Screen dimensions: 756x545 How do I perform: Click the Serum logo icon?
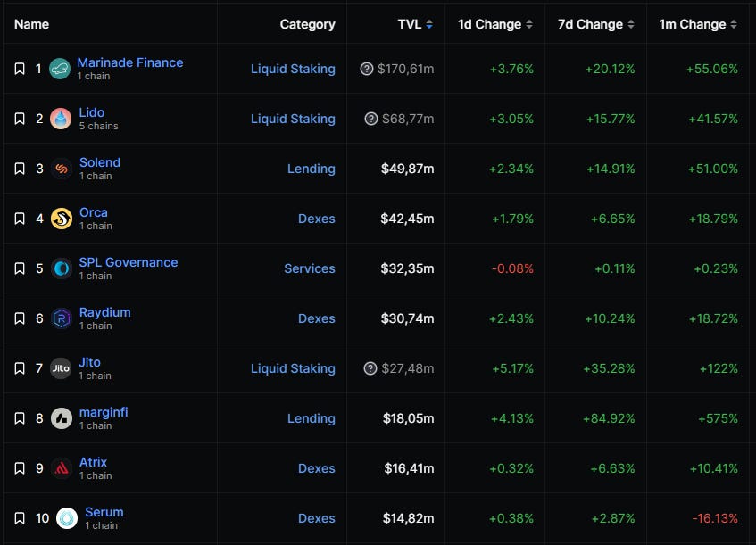(x=67, y=518)
